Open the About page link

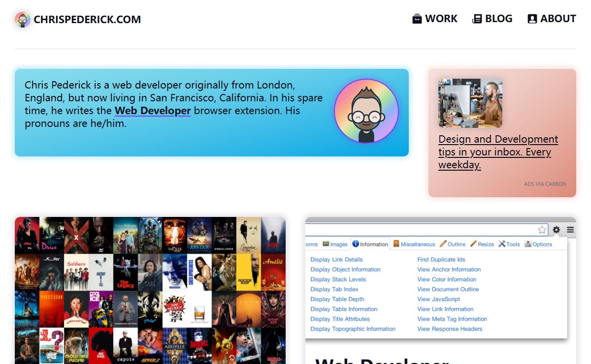coord(558,19)
